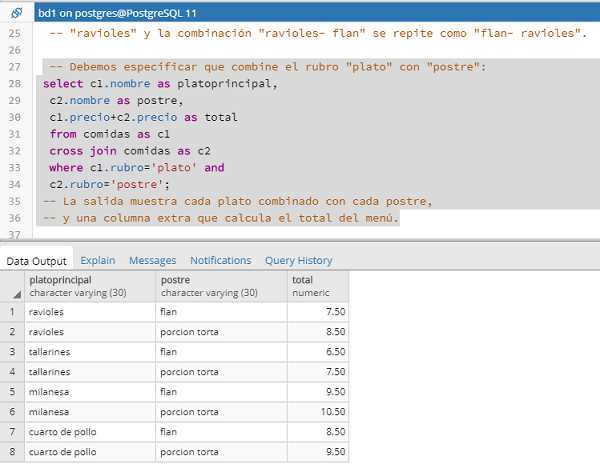Click the 'ravioles' cell in row 1

click(x=90, y=312)
